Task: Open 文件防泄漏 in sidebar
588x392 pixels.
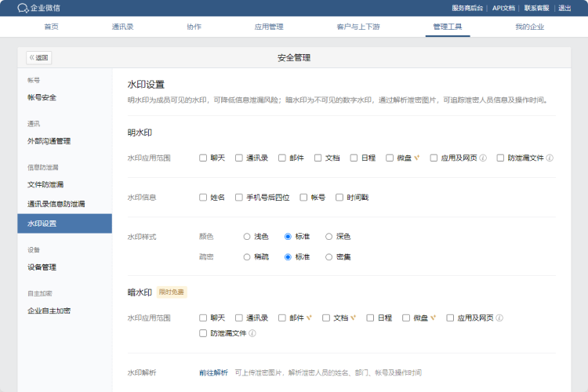Action: tap(45, 184)
